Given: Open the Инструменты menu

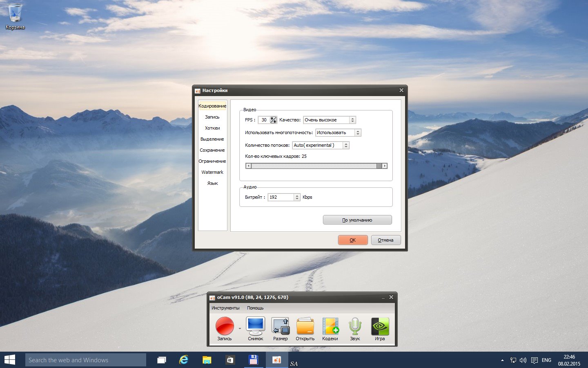Looking at the screenshot, I should point(225,308).
